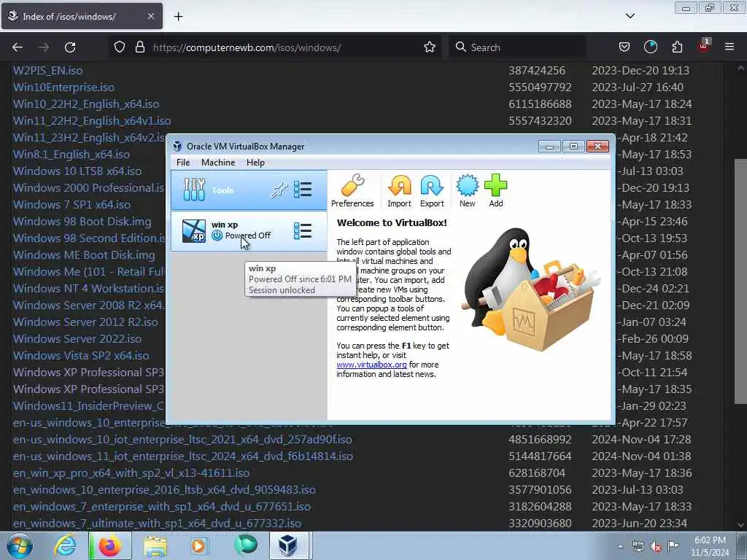
Task: Open the Tools list menu icon
Action: click(303, 190)
